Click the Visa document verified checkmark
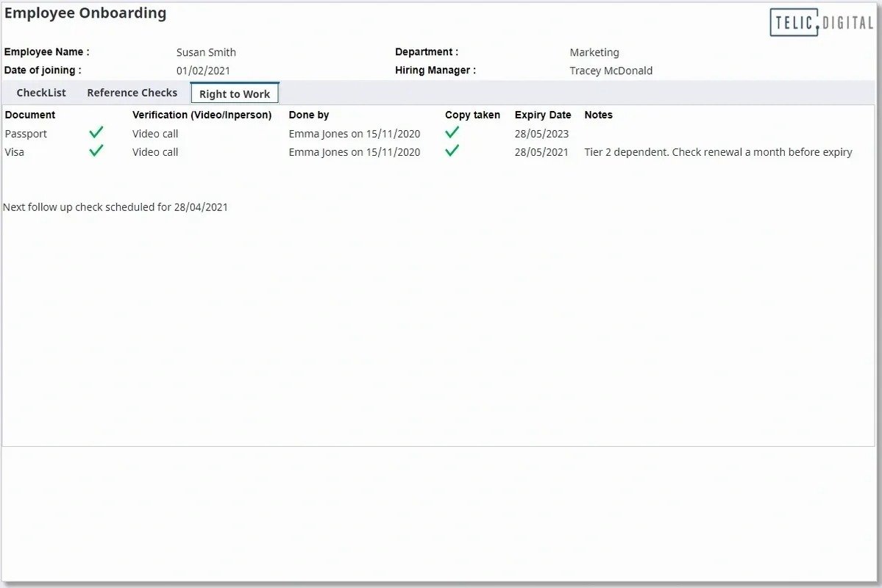Image resolution: width=882 pixels, height=588 pixels. [x=96, y=151]
